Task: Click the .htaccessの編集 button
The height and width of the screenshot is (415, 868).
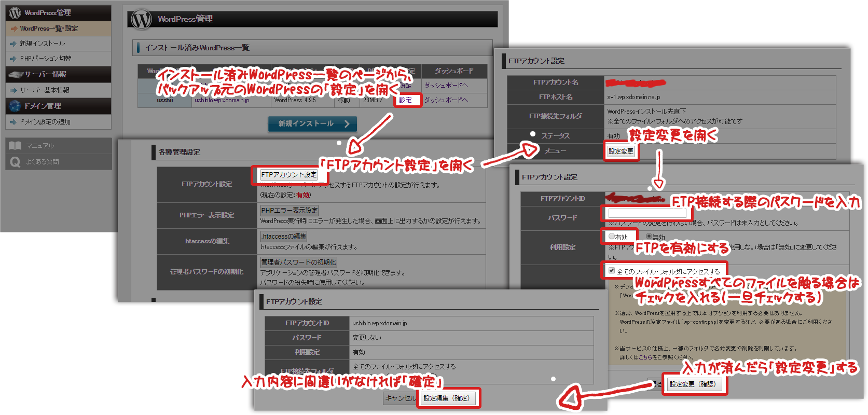Action: point(284,237)
